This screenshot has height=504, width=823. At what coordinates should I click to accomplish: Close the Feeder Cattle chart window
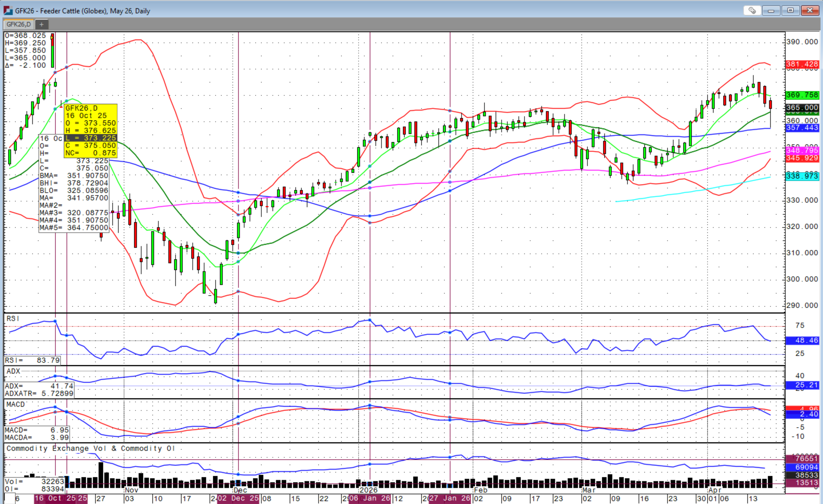click(x=810, y=10)
